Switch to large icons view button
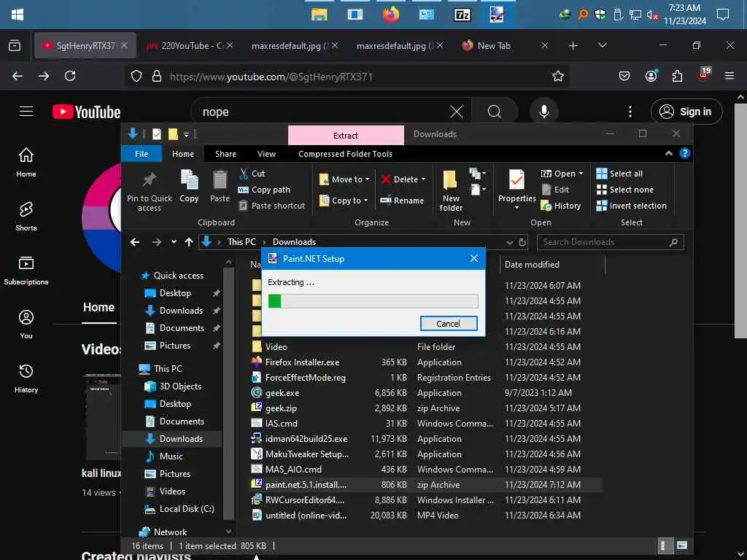Viewport: 747px width, 560px height. pos(682,545)
